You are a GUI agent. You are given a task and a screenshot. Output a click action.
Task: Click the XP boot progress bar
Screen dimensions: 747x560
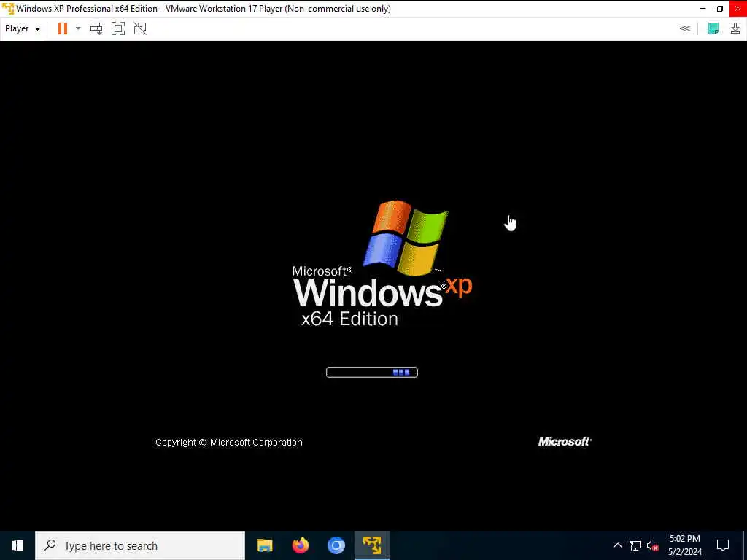[371, 373]
